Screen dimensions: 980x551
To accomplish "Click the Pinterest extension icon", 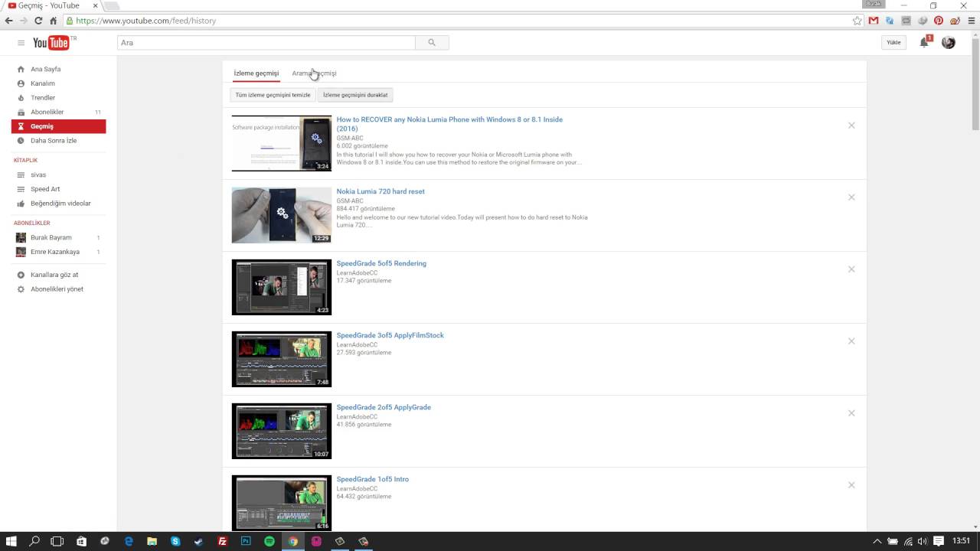I will click(939, 21).
